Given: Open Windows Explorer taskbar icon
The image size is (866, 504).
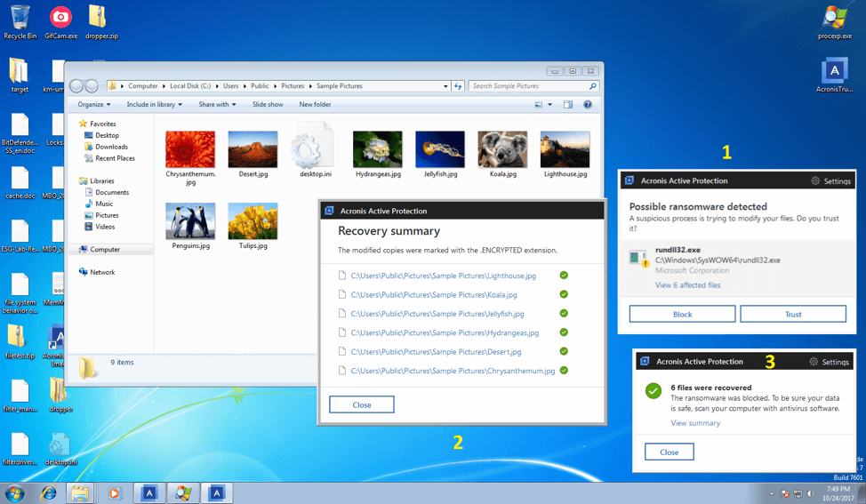Looking at the screenshot, I should click(80, 493).
